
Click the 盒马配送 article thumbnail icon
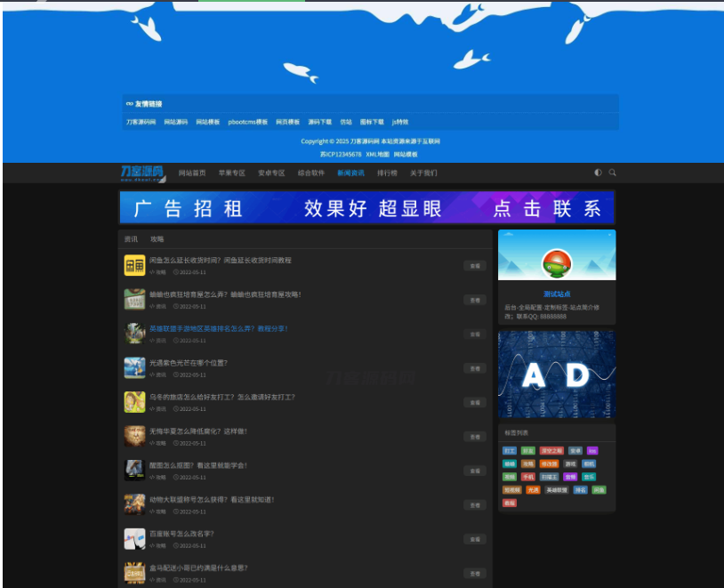[134, 574]
